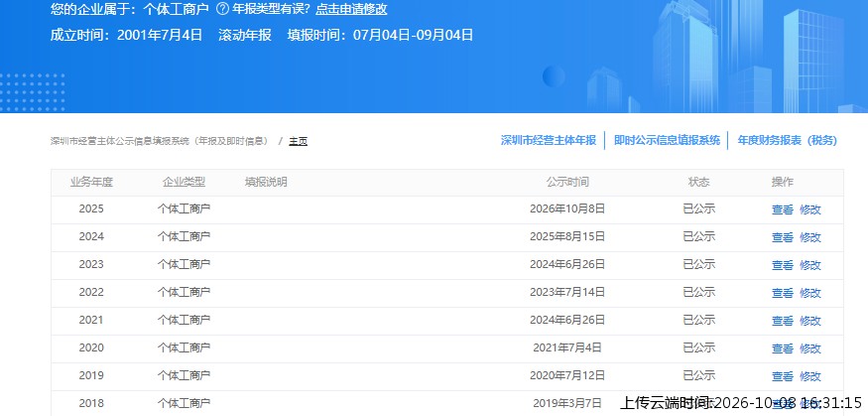
Task: Click 填报时间：07月04日-09月04日 text
Action: pos(380,35)
